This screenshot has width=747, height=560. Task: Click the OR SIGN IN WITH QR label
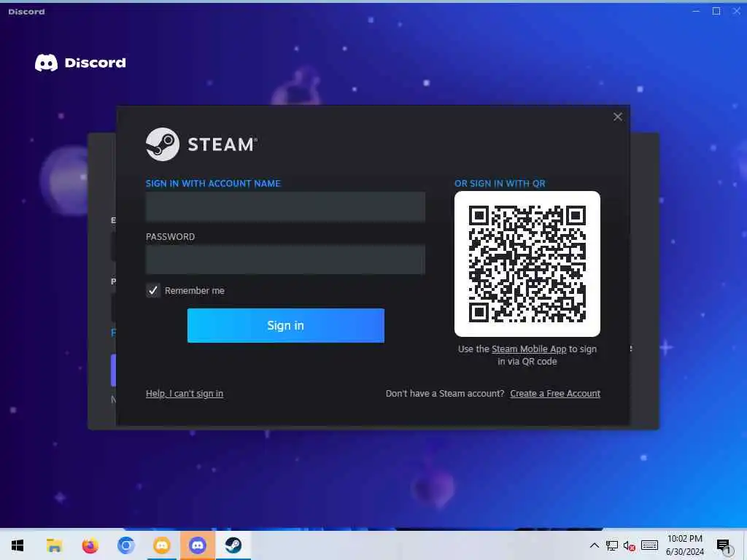(500, 183)
